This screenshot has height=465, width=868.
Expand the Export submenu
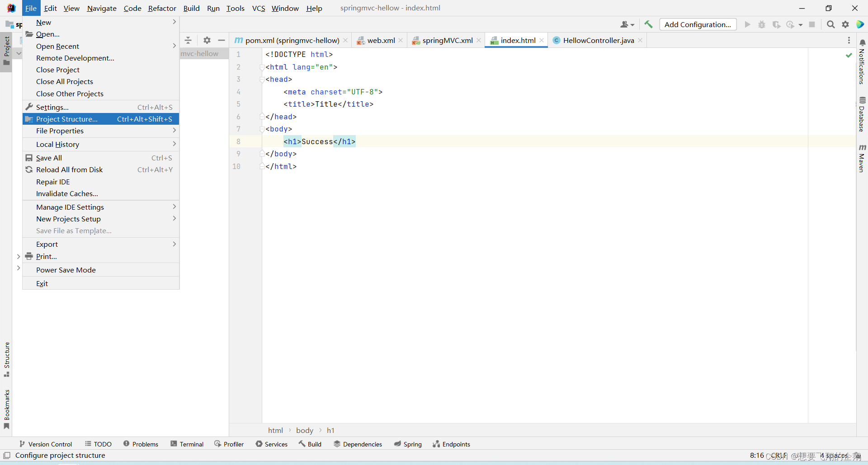101,244
